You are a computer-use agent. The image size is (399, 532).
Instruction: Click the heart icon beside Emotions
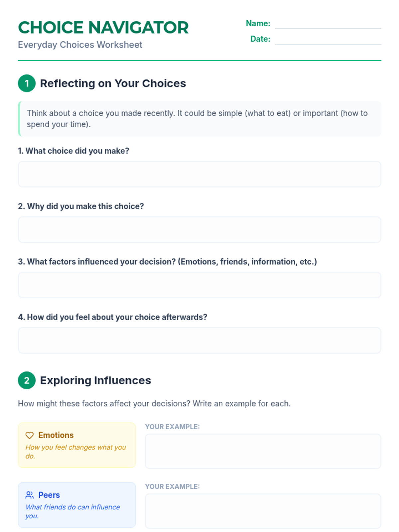pos(30,435)
